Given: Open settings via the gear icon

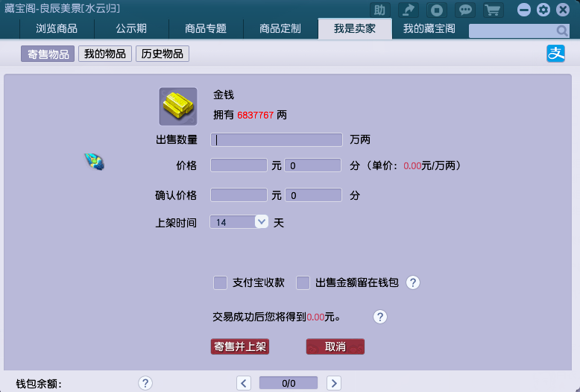Looking at the screenshot, I should [543, 10].
